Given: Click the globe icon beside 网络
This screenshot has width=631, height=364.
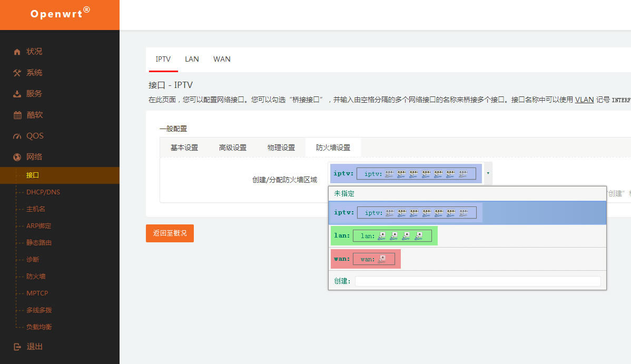Looking at the screenshot, I should [17, 157].
